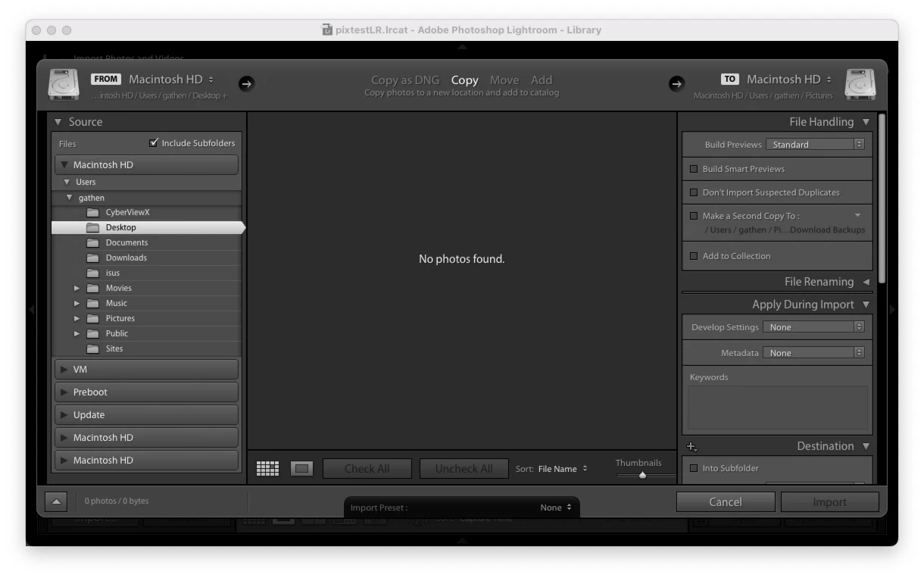Open the TO Macintosh HD destination menu

click(789, 79)
